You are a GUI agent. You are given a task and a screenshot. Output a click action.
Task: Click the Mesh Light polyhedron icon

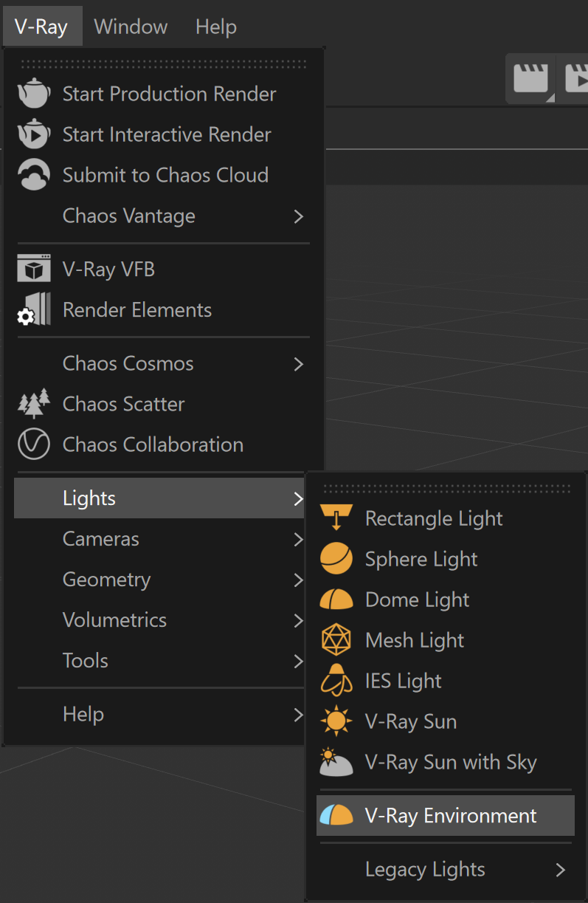[x=336, y=640]
